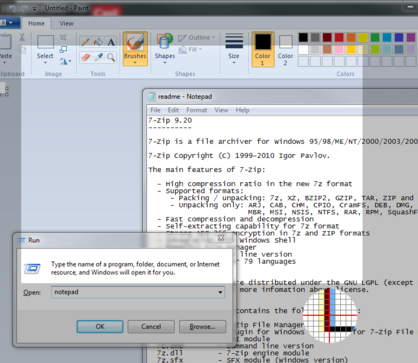Open the Outline shape dropdown
The width and height of the screenshot is (418, 363).
197,38
